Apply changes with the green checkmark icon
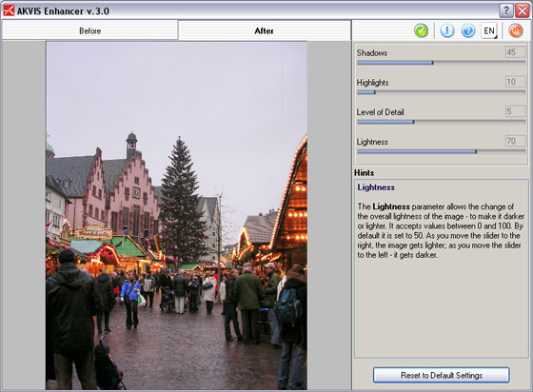Screen dimensions: 533x392 421,30
